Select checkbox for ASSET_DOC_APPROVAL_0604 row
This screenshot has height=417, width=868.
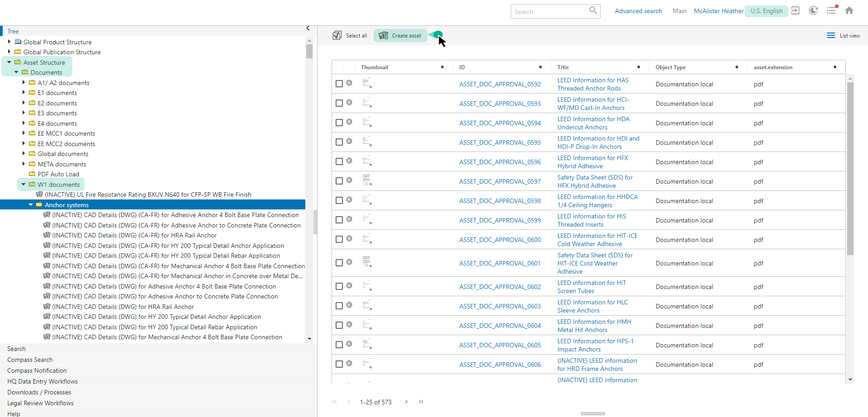tap(339, 325)
